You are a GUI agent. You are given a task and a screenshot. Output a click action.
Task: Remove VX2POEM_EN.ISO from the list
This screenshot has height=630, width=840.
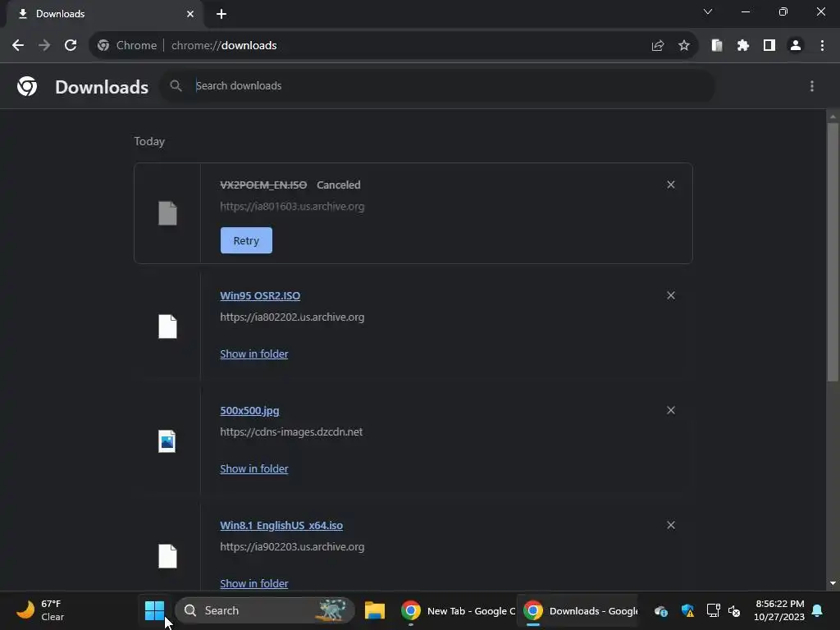pyautogui.click(x=671, y=185)
